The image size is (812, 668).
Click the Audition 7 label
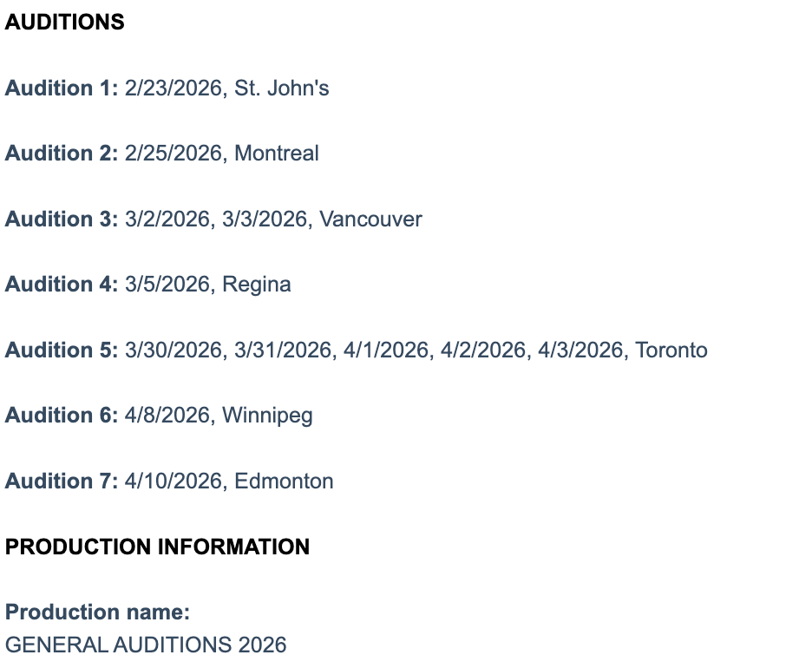point(61,481)
